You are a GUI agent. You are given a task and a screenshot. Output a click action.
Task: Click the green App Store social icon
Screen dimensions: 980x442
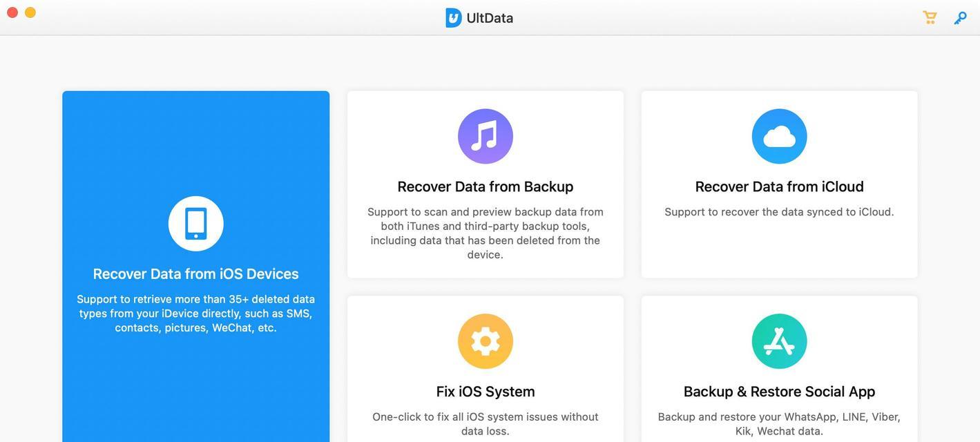tap(780, 341)
